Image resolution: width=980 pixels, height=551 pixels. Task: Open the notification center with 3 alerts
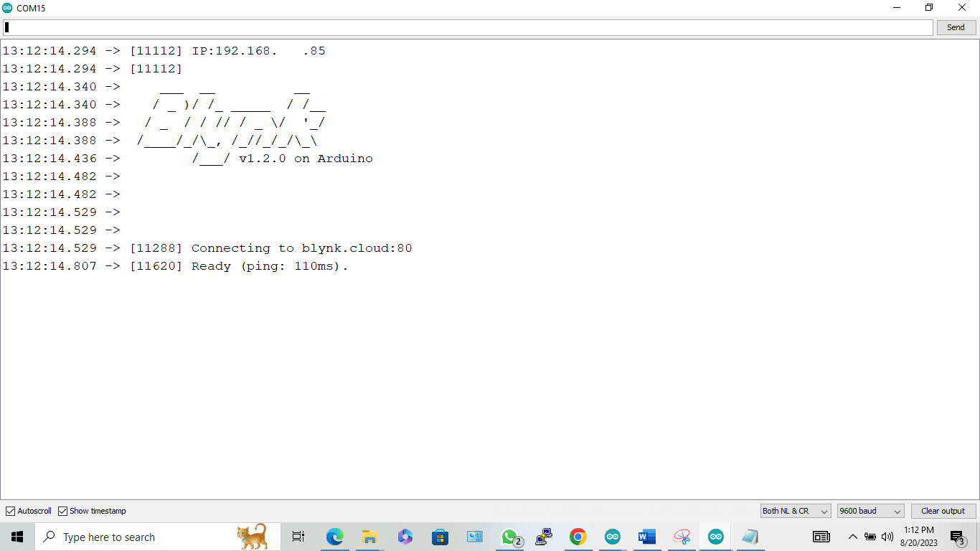coord(958,537)
